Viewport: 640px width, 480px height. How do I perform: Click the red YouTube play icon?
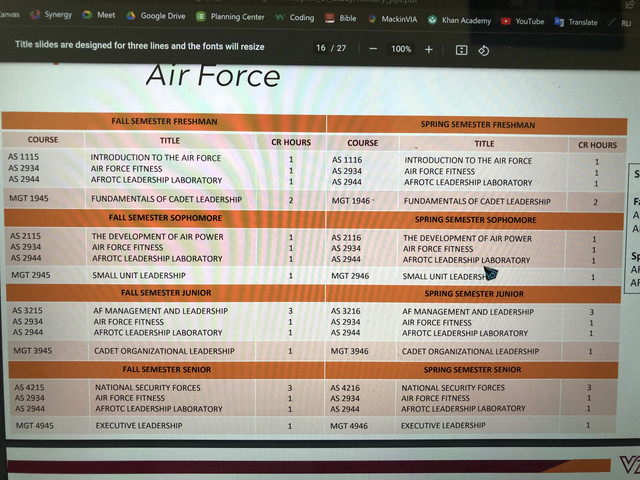click(x=506, y=21)
